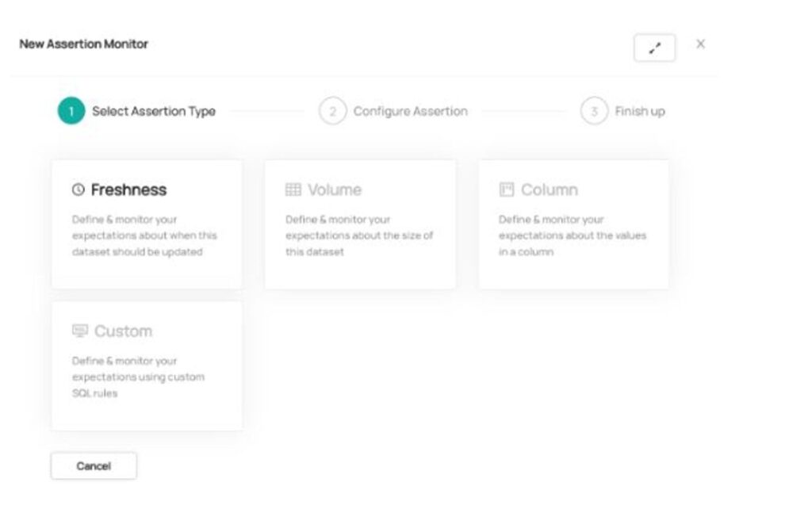Click the step 2 numbered circle
This screenshot has height=509, width=812.
tap(332, 112)
